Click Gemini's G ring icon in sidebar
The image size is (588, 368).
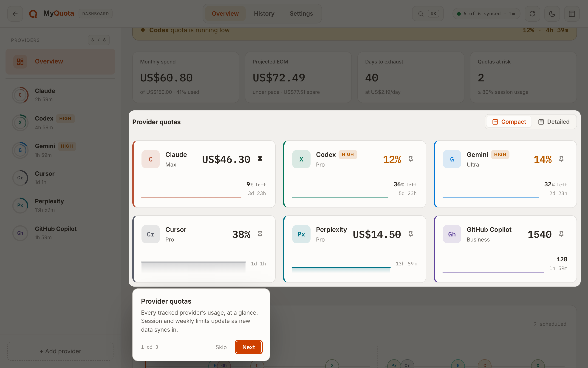(x=20, y=150)
